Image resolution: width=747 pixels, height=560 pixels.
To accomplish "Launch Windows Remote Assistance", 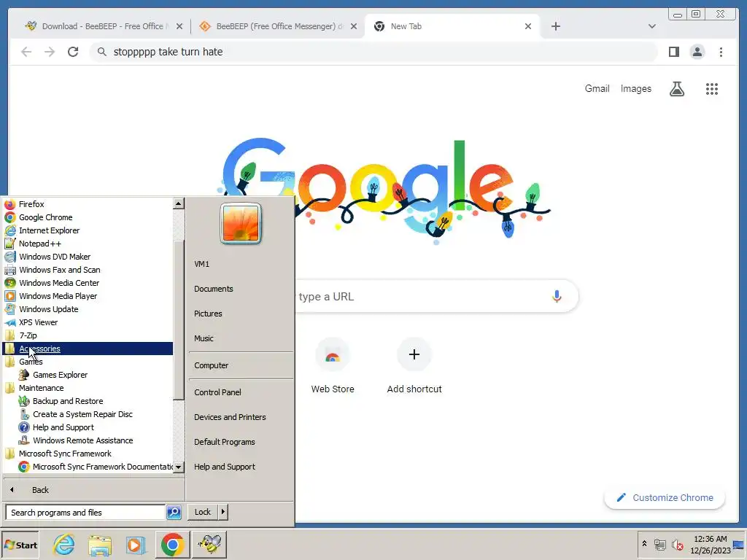I will tap(82, 440).
